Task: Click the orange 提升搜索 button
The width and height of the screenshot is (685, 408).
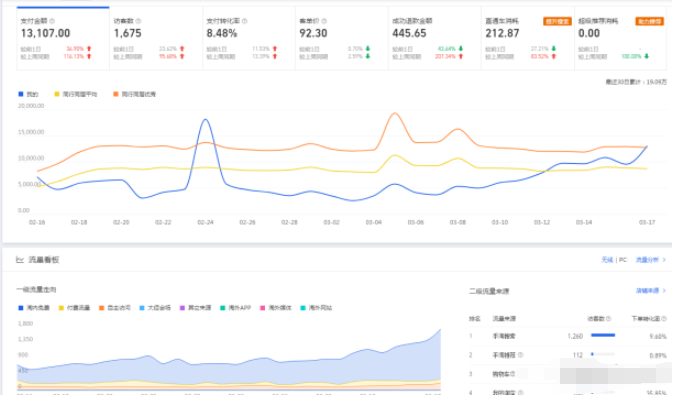Action: click(557, 21)
